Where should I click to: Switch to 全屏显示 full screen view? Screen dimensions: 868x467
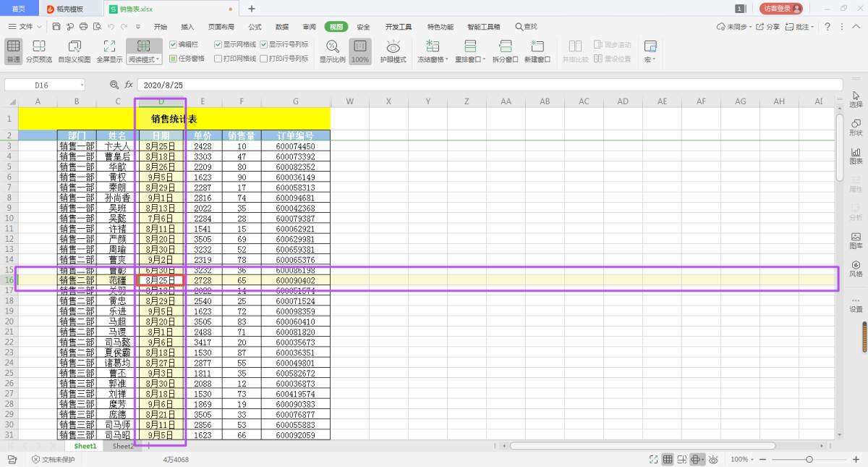(x=109, y=47)
